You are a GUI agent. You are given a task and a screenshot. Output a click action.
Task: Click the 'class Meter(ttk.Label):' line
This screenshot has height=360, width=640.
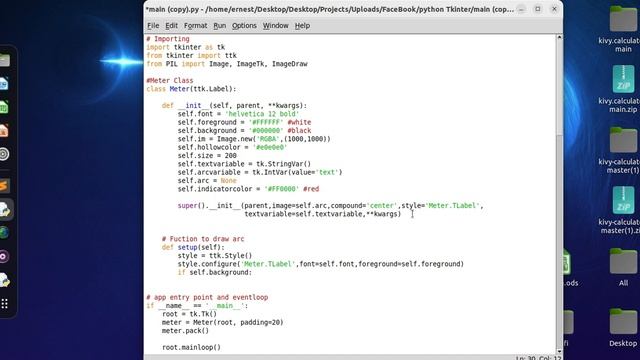pyautogui.click(x=191, y=89)
